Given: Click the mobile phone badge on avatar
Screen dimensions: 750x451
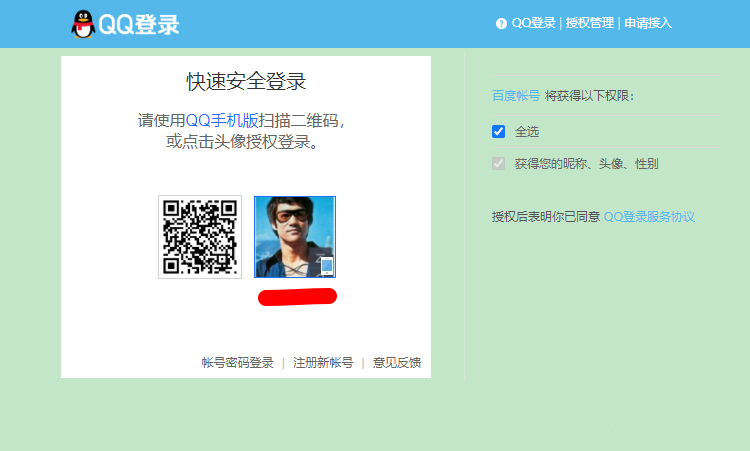Looking at the screenshot, I should [327, 266].
